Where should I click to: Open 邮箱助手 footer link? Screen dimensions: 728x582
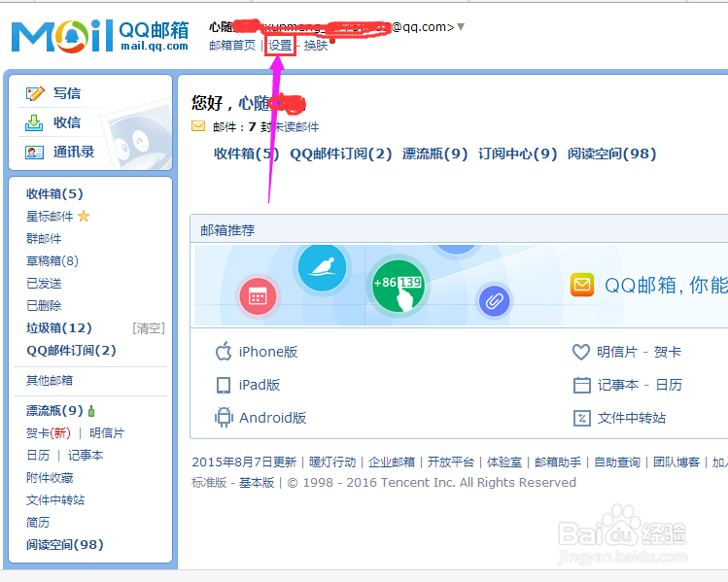[x=558, y=462]
